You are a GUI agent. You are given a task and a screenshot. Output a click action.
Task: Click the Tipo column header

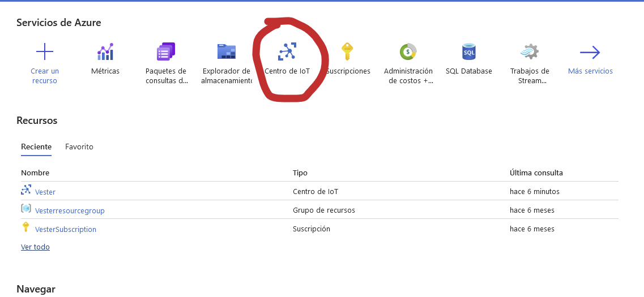300,173
